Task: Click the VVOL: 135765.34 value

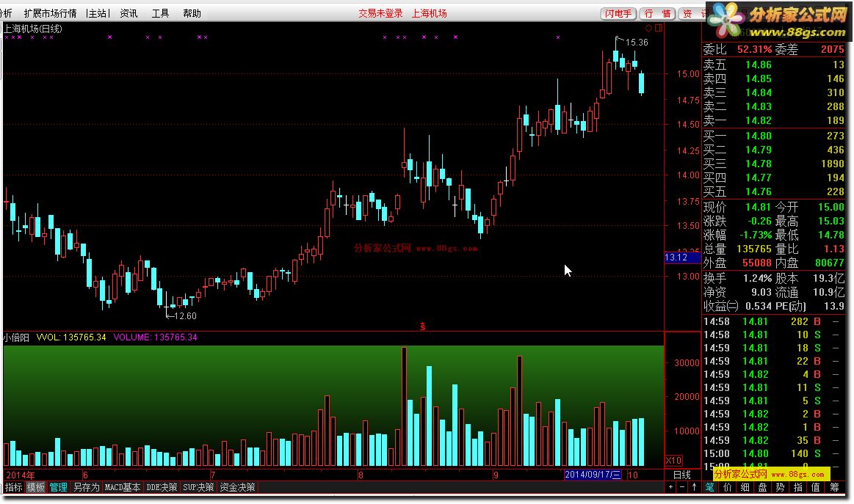Action: pyautogui.click(x=70, y=337)
